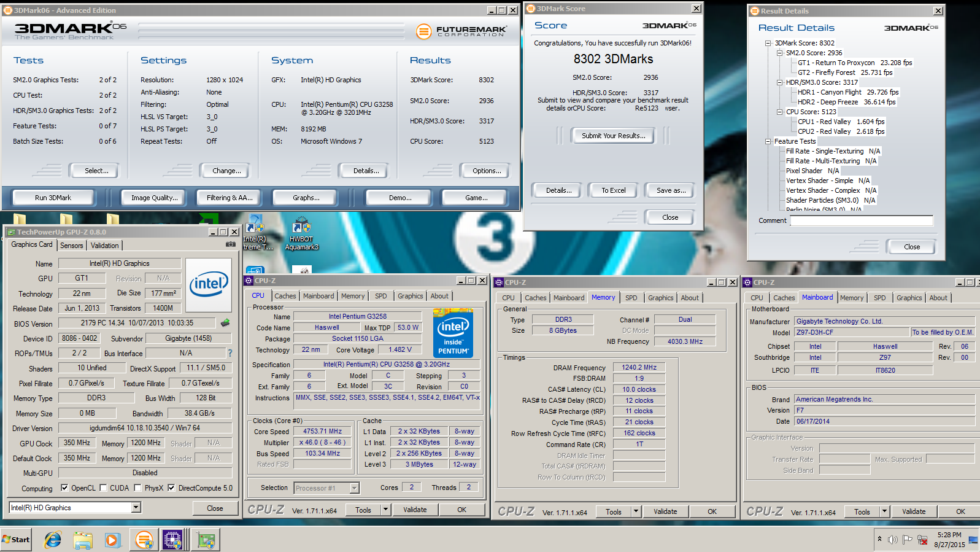Click the GPU-Z BIOS save chip icon
This screenshot has height=552, width=980.
click(x=225, y=322)
